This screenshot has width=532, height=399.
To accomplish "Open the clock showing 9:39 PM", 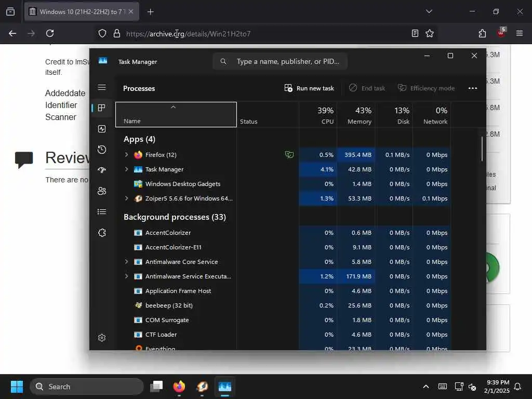I will [497, 387].
